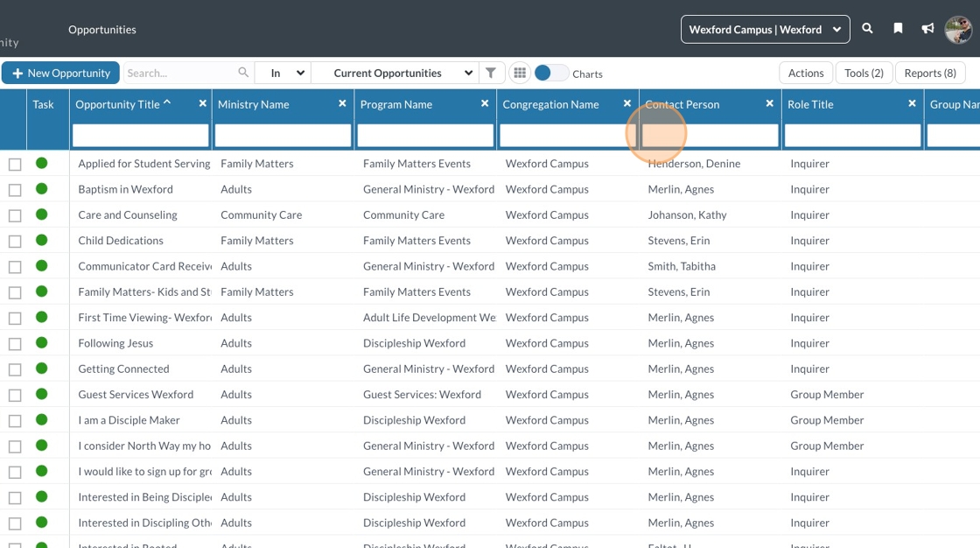Toggle the Charts switch
980x548 pixels.
[x=551, y=74]
